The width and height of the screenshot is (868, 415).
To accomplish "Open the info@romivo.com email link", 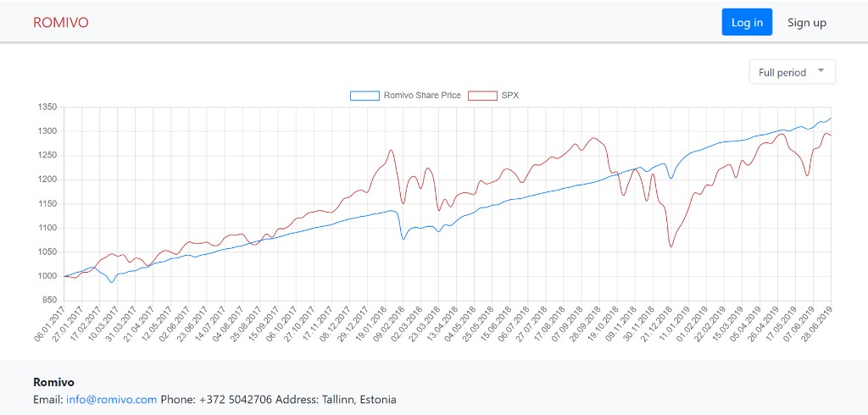I will tap(111, 400).
